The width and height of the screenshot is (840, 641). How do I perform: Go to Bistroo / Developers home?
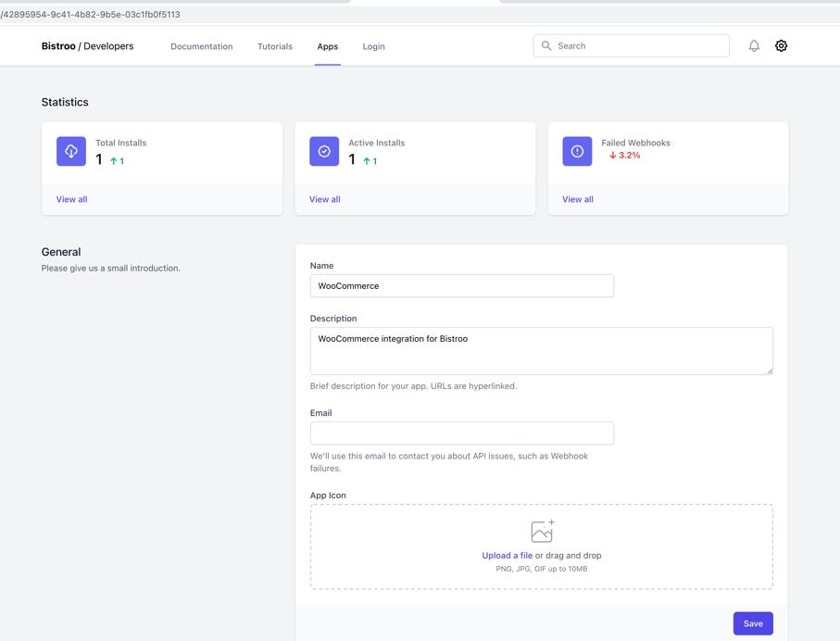click(x=87, y=46)
